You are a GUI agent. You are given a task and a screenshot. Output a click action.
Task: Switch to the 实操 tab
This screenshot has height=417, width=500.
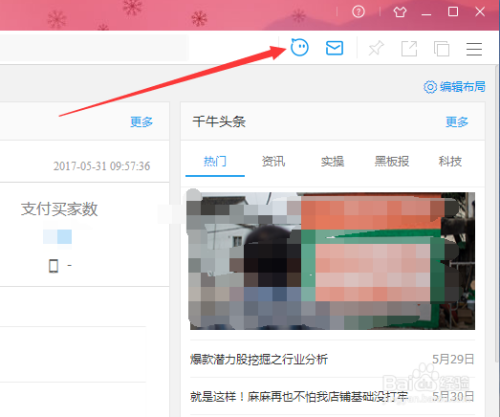click(332, 162)
